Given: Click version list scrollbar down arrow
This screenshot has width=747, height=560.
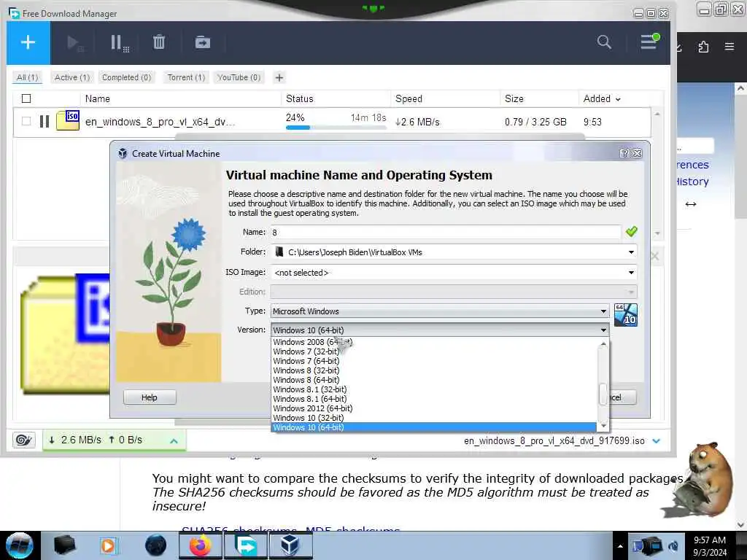Looking at the screenshot, I should [603, 426].
